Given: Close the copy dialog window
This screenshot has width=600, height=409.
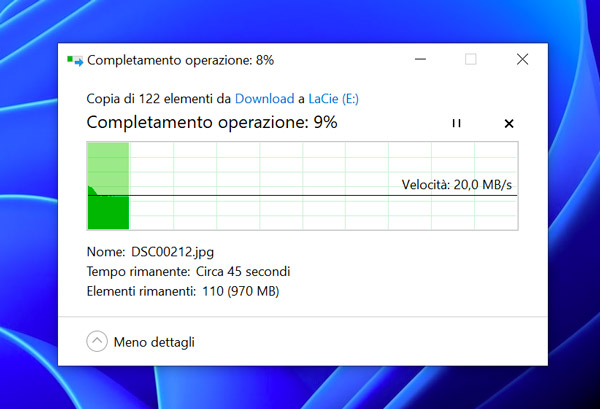Looking at the screenshot, I should tap(522, 59).
